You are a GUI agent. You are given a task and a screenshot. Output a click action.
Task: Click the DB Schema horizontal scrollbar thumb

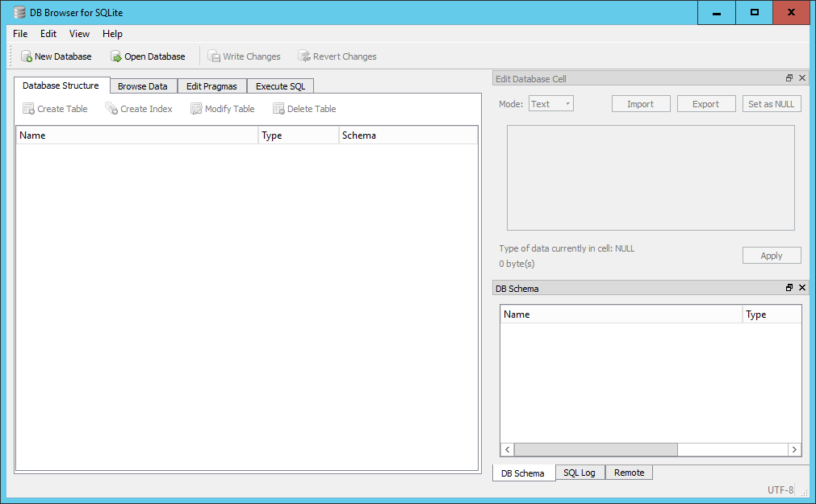596,449
